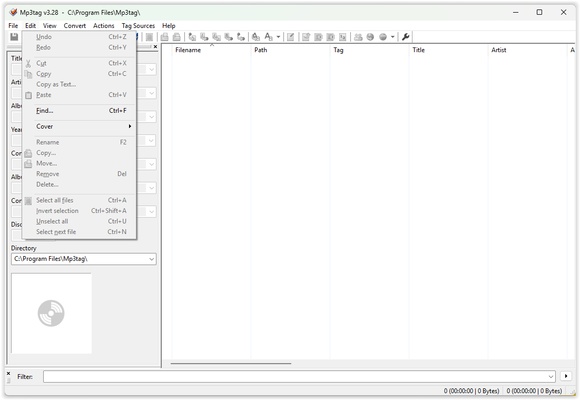Click the Move files toolbar icon
Screen dimensions: 580x400
click(x=177, y=37)
